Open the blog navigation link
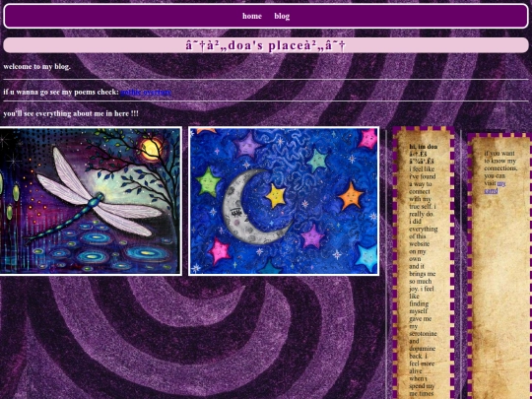Screen dimensions: 532x399 pyautogui.click(x=282, y=16)
